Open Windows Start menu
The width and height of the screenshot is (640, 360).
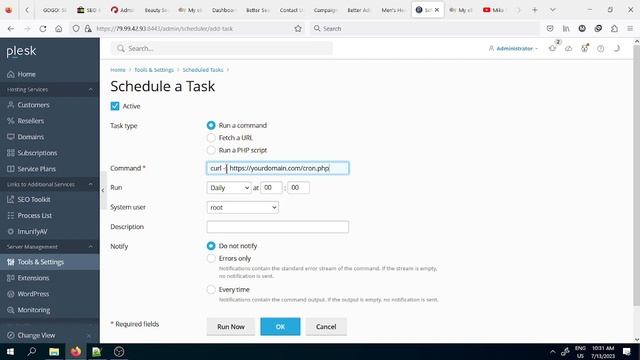[x=10, y=351]
